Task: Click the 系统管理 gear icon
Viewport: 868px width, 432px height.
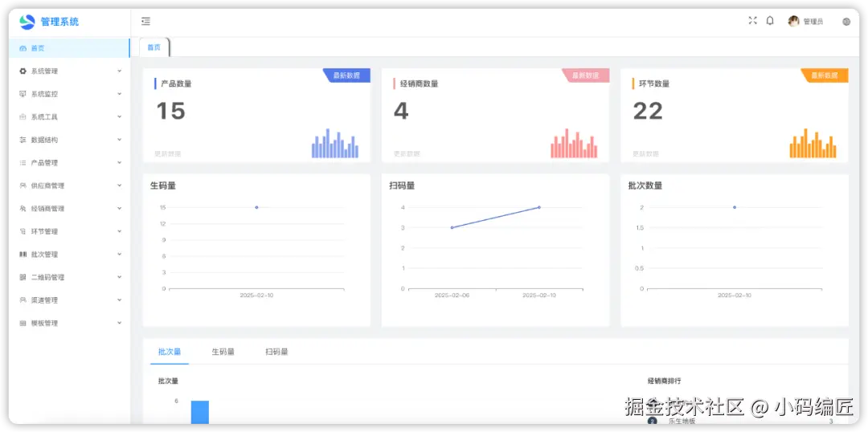Action: click(23, 71)
